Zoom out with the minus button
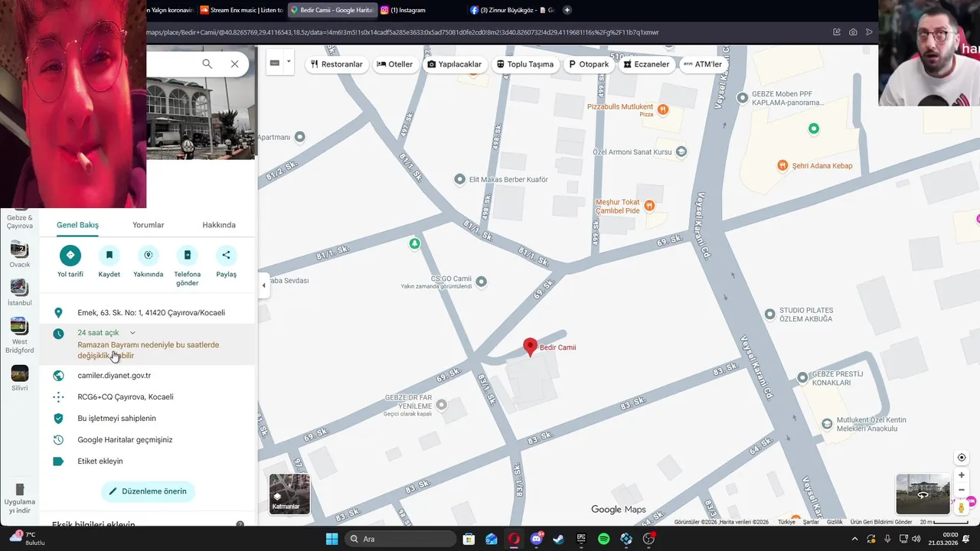This screenshot has height=551, width=980. click(962, 490)
